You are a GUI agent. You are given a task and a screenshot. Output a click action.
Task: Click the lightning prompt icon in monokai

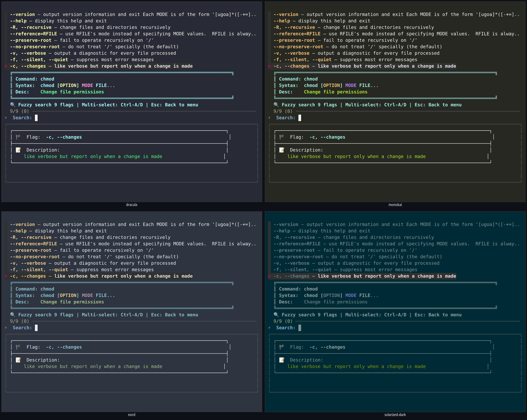[x=269, y=118]
